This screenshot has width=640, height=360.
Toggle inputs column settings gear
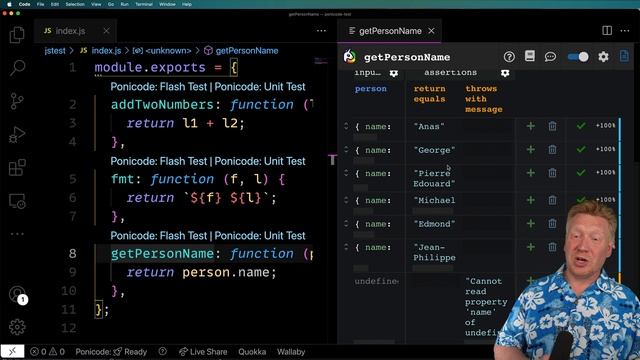(393, 73)
